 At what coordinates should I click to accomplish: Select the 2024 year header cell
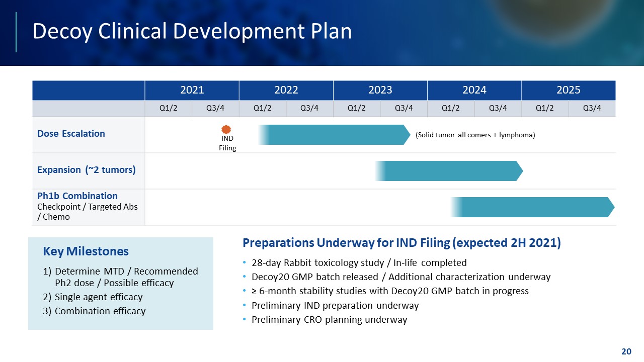[474, 90]
